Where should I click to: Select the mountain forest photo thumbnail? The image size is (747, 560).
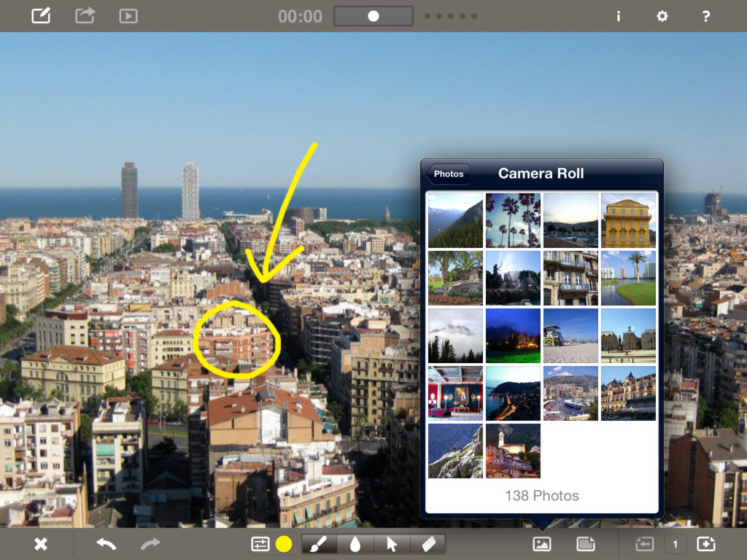pyautogui.click(x=455, y=220)
